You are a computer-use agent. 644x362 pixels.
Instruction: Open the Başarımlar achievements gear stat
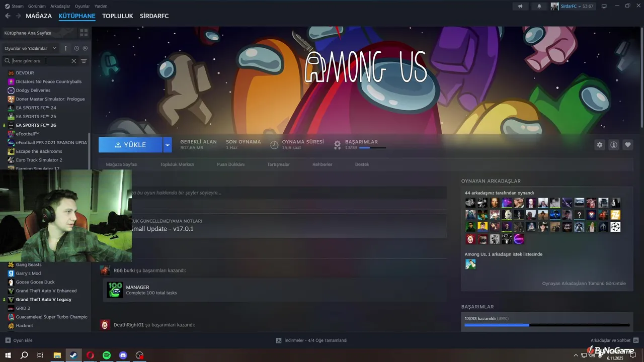pyautogui.click(x=338, y=145)
